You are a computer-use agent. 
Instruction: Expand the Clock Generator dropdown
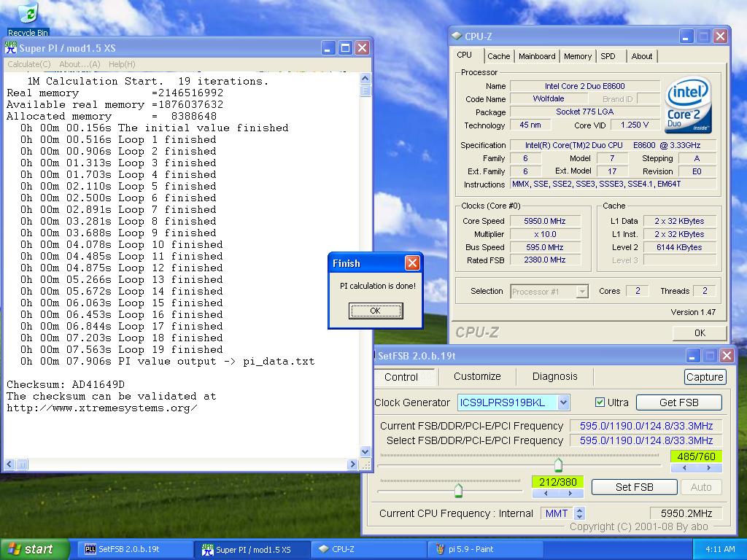pos(563,402)
